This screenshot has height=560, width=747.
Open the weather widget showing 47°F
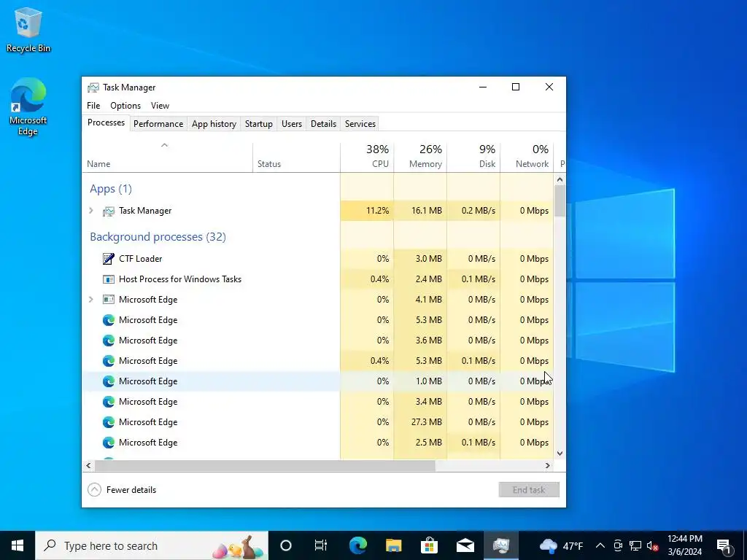(x=561, y=545)
